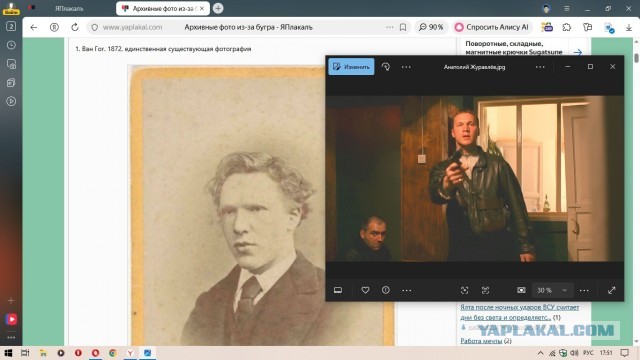This screenshot has width=640, height=360.
Task: Open the sidebar three-dot menu at the bottom
Action: click(x=11, y=338)
